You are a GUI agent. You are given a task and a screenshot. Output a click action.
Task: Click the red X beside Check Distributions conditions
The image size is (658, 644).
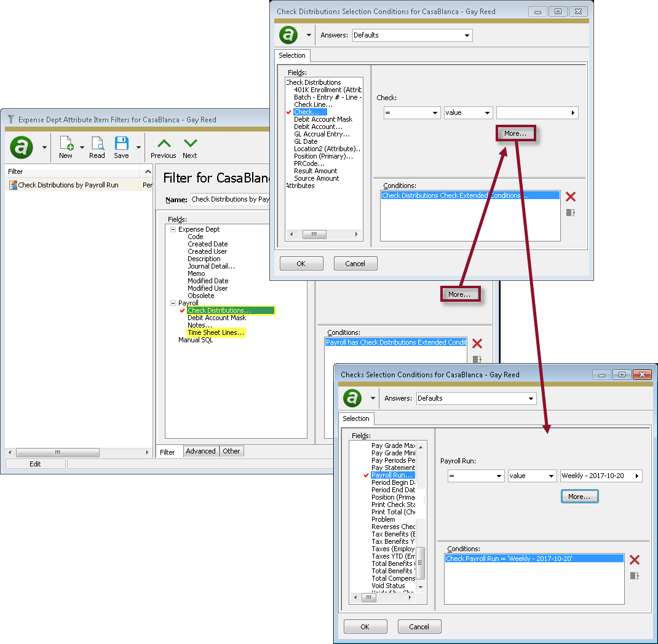571,196
